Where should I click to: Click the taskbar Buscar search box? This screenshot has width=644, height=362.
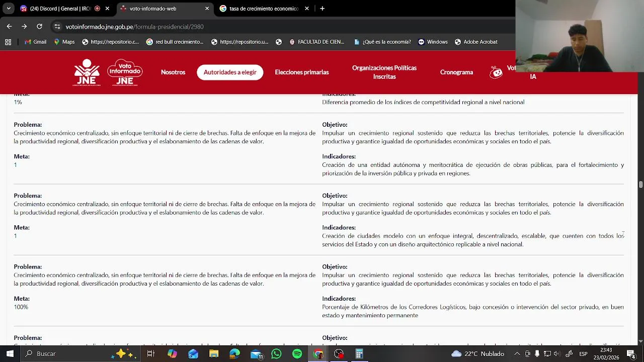point(80,354)
